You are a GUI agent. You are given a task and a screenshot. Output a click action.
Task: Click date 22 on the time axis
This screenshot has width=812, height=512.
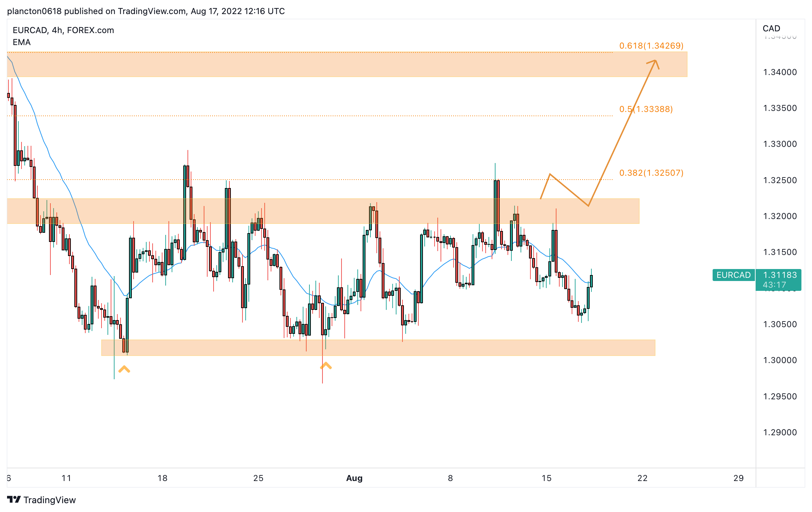coord(642,478)
